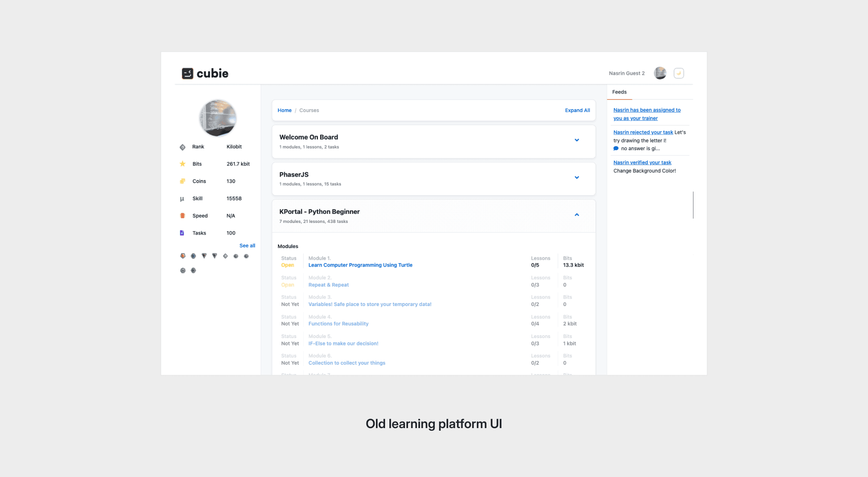Click the first orange achievement badge
This screenshot has height=477, width=868.
(x=183, y=256)
